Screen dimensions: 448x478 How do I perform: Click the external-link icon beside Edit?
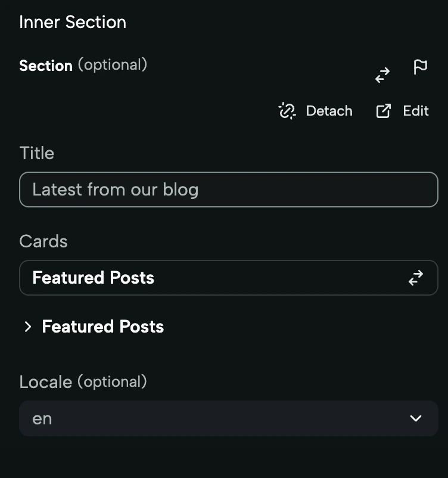[x=384, y=111]
